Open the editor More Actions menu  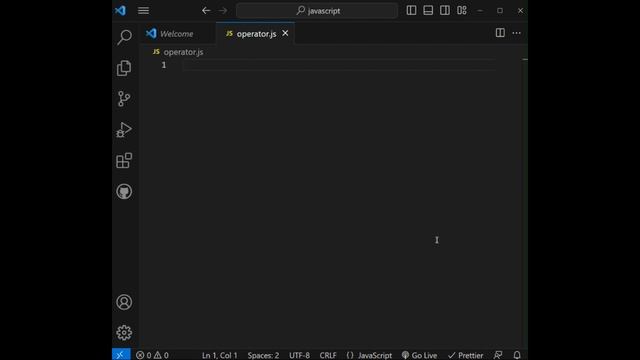coord(517,33)
